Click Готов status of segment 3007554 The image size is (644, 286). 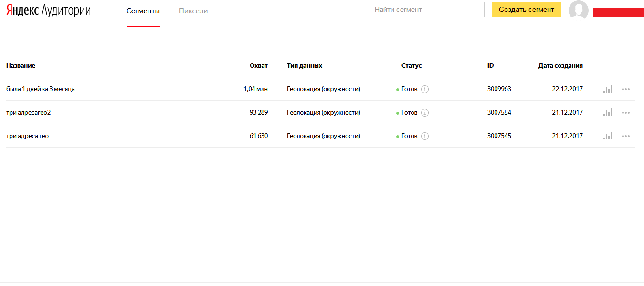(409, 112)
